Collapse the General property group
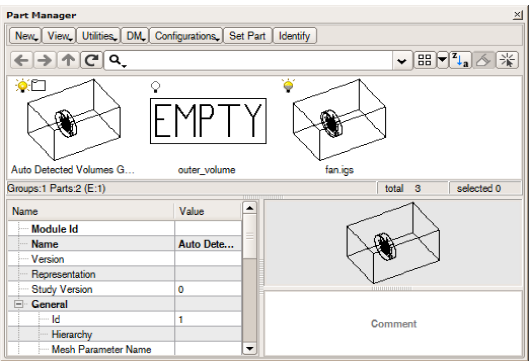The image size is (531, 361). [x=19, y=304]
